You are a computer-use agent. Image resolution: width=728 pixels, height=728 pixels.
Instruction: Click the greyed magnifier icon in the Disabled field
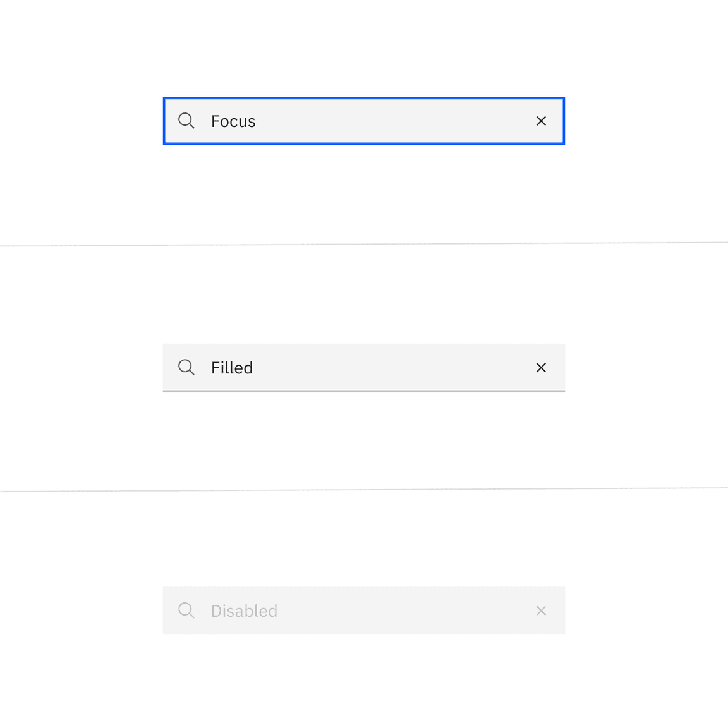[186, 610]
